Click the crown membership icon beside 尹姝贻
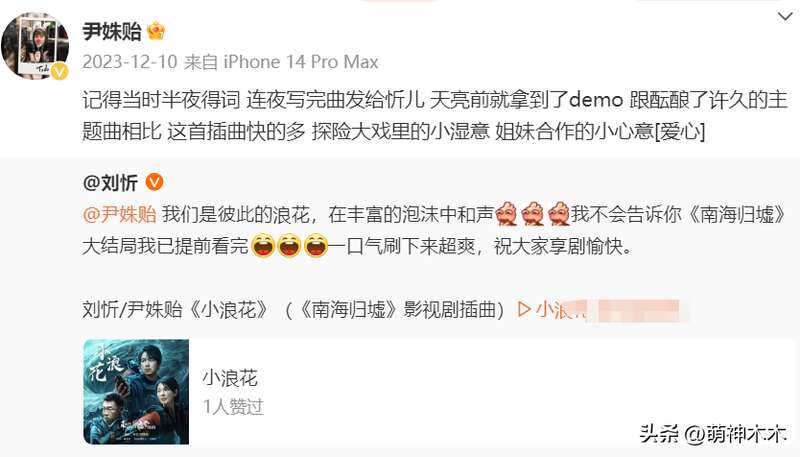Screen dimensions: 800x457 tap(156, 32)
